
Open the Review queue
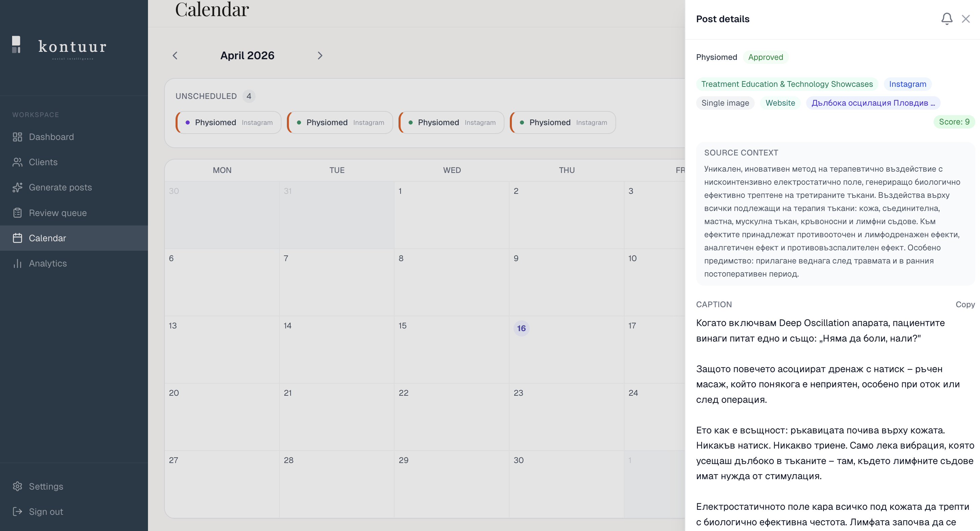pyautogui.click(x=74, y=213)
